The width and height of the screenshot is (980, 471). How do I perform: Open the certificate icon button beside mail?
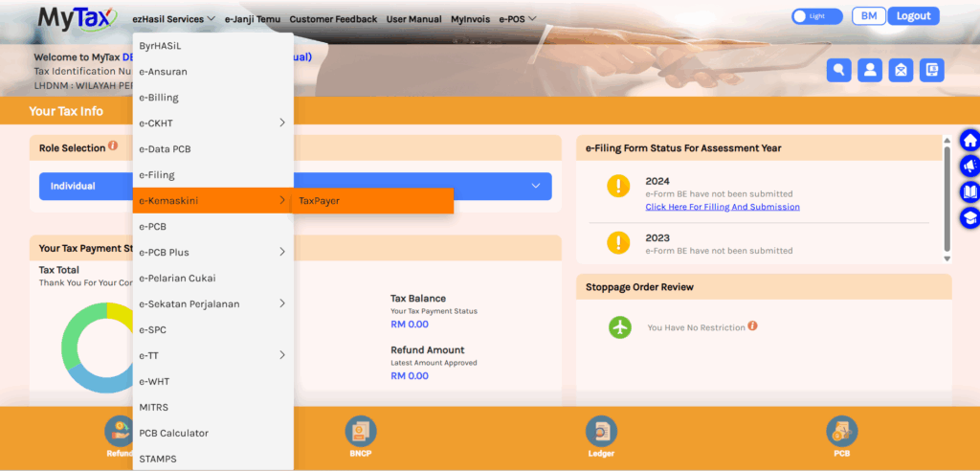click(x=932, y=70)
